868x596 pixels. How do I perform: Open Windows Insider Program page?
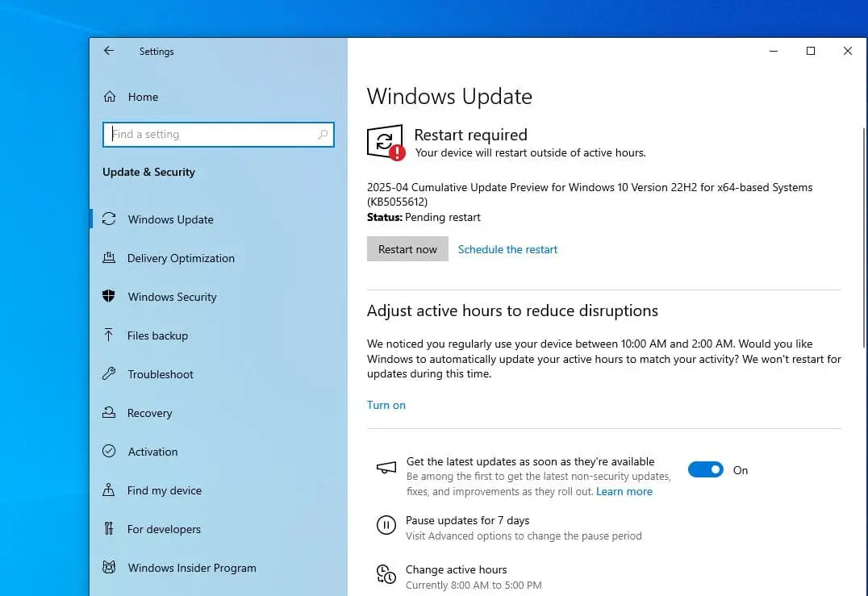[x=219, y=568]
